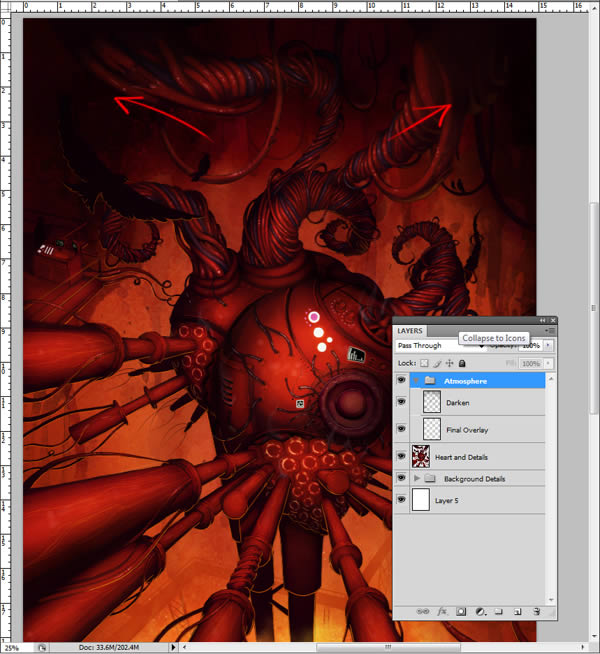Image resolution: width=600 pixels, height=654 pixels.
Task: Add a layer mask
Action: click(x=461, y=611)
